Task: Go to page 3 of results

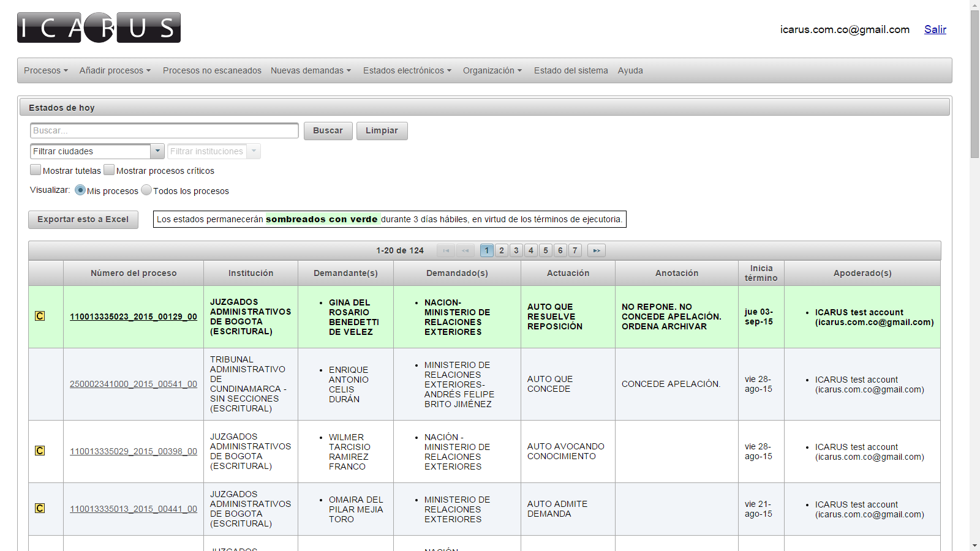Action: pos(516,250)
